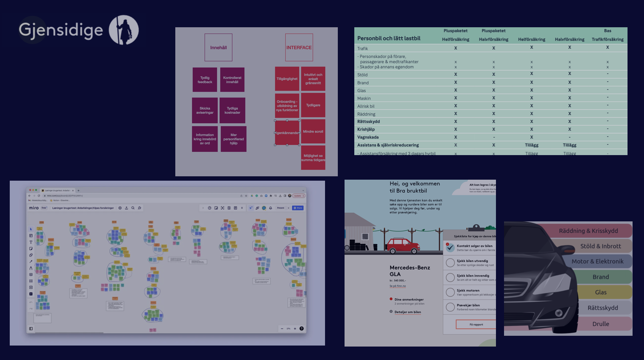
Task: Select the Text tool in Miro's toolbar
Action: click(x=31, y=242)
